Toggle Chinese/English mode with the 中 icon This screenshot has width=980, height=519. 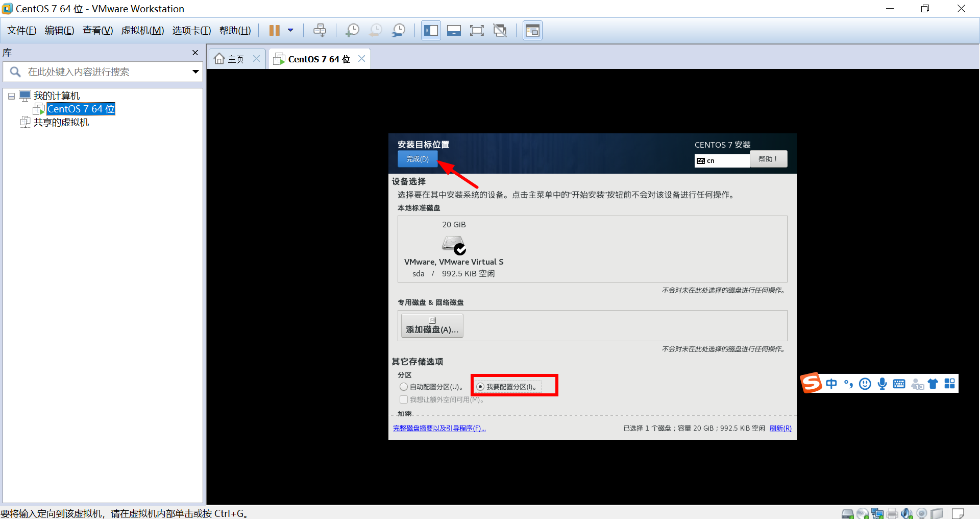tap(831, 384)
